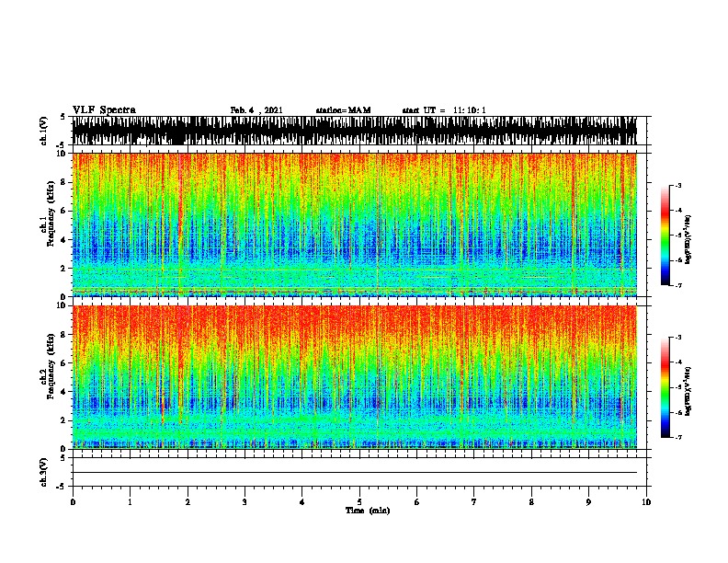
Task: Click the "station=MAM" header label
Action: [x=343, y=110]
